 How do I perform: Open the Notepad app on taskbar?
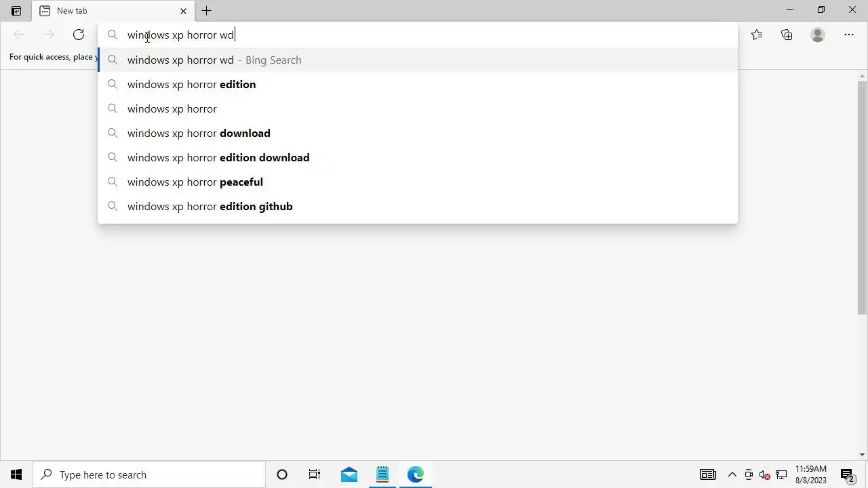(x=382, y=474)
